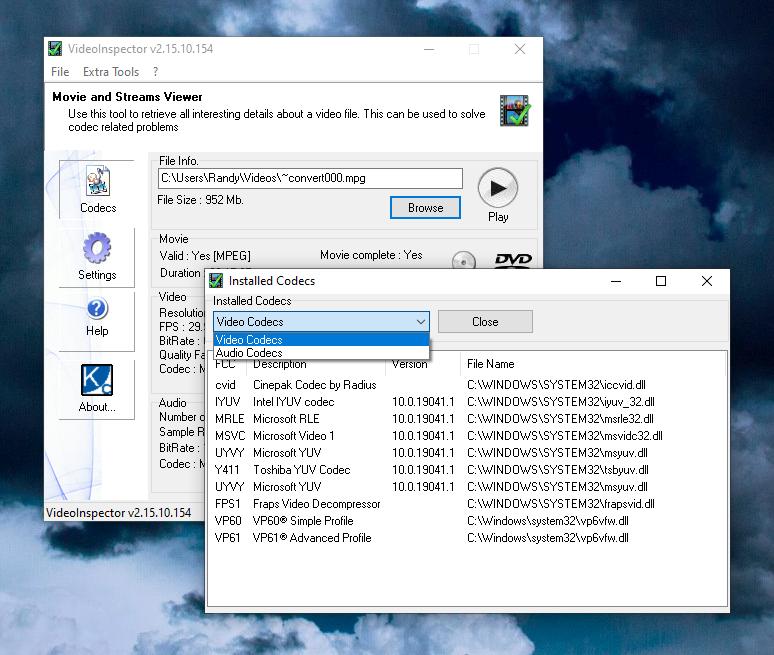Close the VideoInspector main window
Screen dimensions: 774x655
(x=520, y=49)
